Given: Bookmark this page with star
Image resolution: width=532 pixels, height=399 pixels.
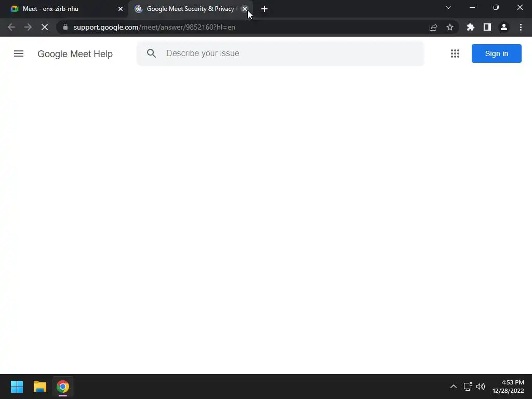Looking at the screenshot, I should [x=450, y=27].
